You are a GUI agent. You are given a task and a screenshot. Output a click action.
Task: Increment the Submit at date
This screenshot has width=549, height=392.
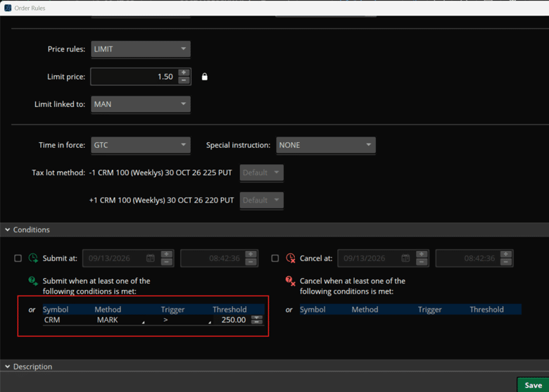167,254
